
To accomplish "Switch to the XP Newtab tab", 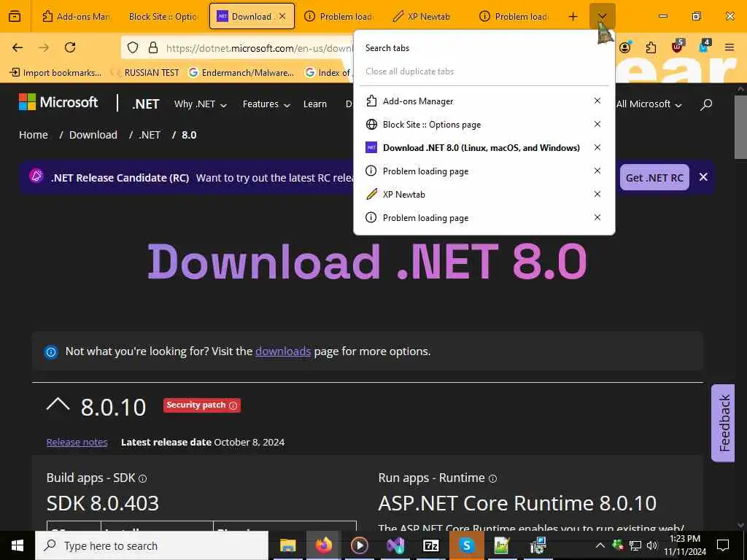I will [x=427, y=17].
